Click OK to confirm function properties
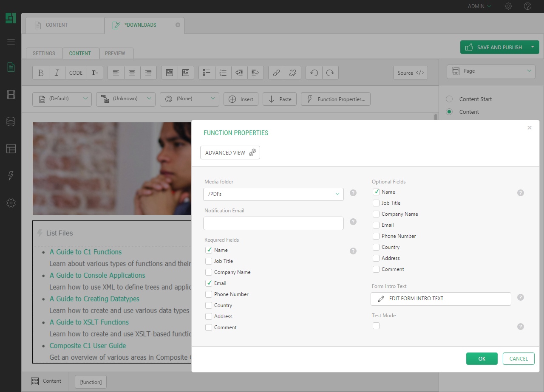This screenshot has height=392, width=544. (482, 358)
